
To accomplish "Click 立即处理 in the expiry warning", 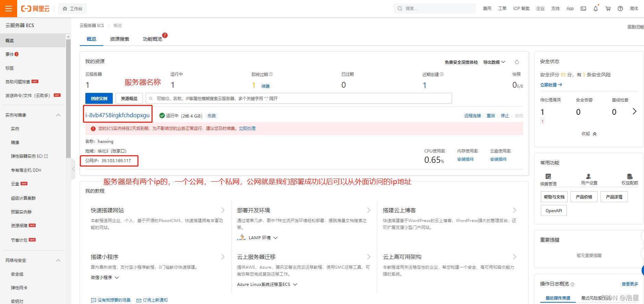I will point(247,129).
